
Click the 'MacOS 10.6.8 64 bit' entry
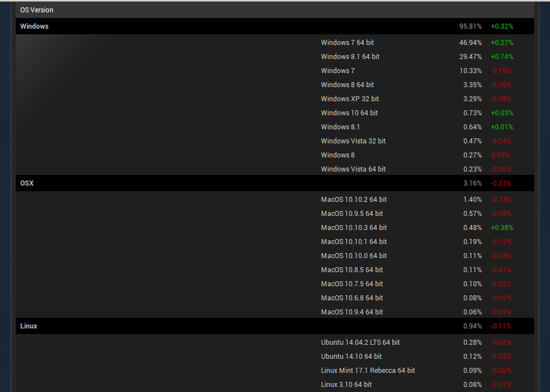point(352,298)
